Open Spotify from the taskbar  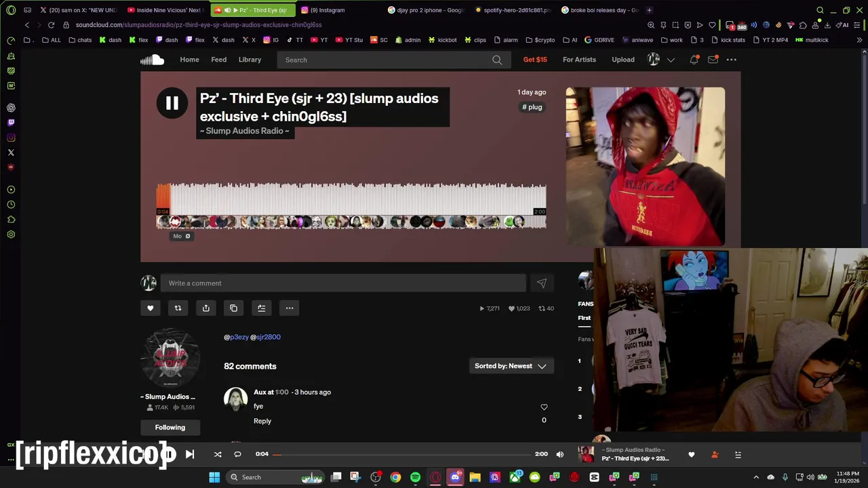point(415,477)
